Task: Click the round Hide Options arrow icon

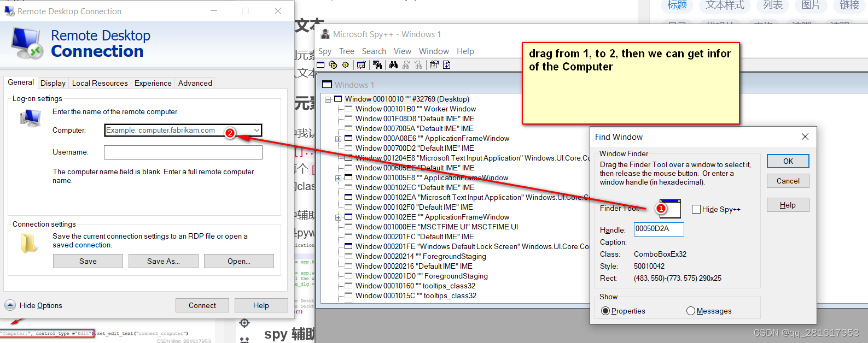Action: pos(10,305)
